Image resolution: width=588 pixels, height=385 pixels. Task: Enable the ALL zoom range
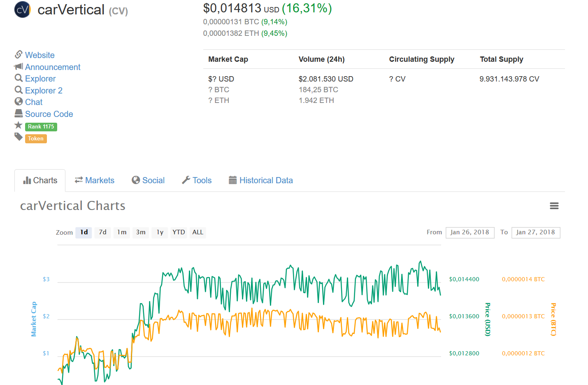(198, 232)
